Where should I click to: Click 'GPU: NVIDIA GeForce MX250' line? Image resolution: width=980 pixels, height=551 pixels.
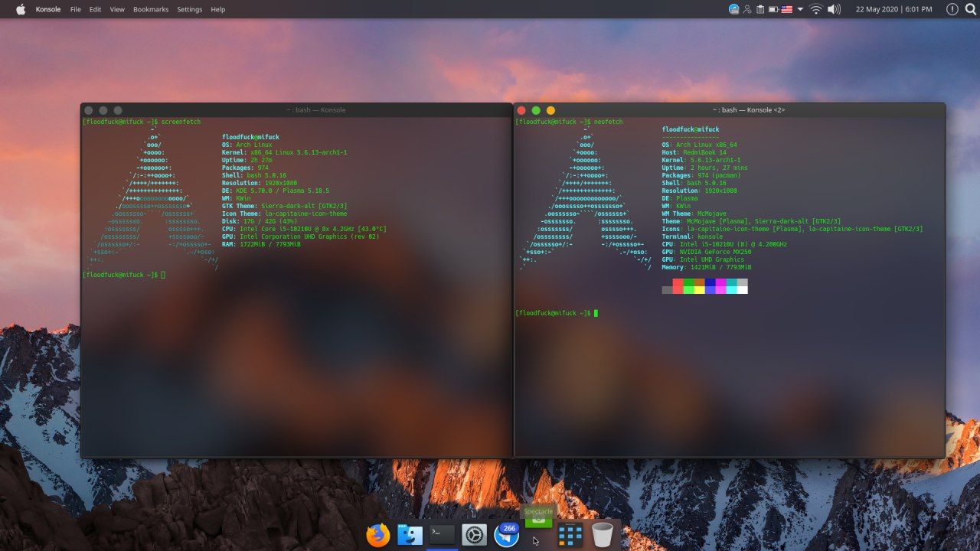tap(706, 252)
